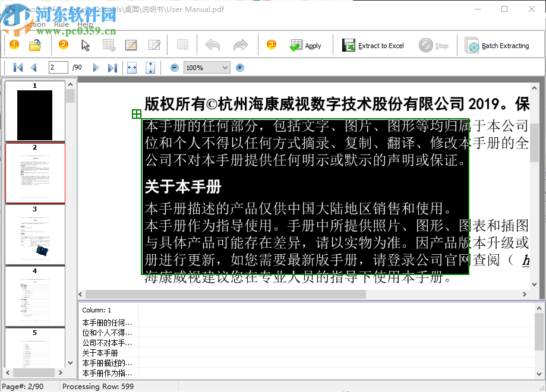Jump to the first page
The width and height of the screenshot is (546, 392).
(17, 67)
